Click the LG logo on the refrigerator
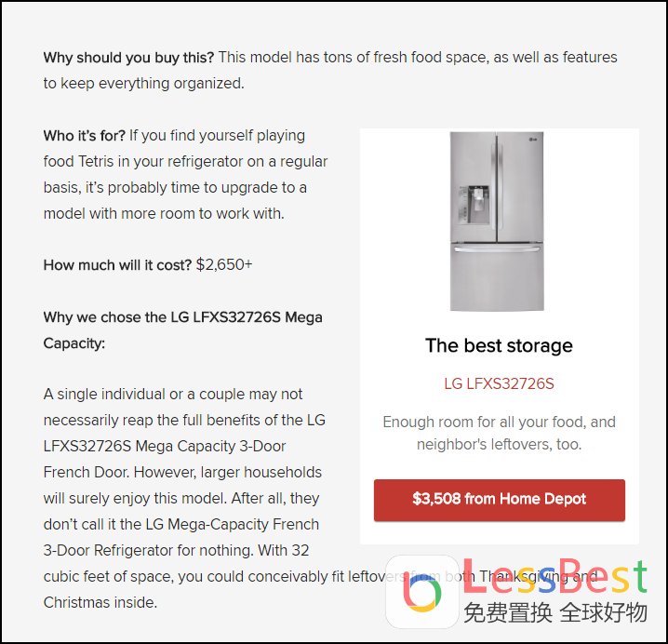The width and height of the screenshot is (668, 644). click(x=532, y=142)
